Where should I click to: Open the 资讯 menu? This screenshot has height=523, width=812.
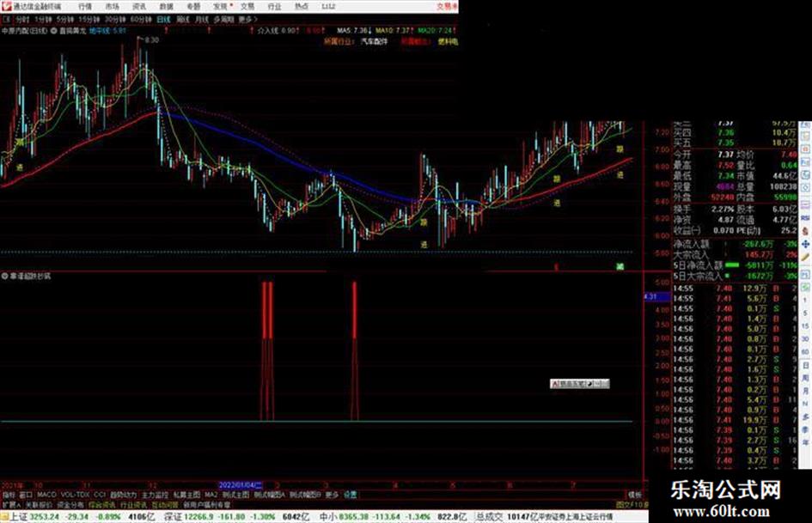(139, 7)
